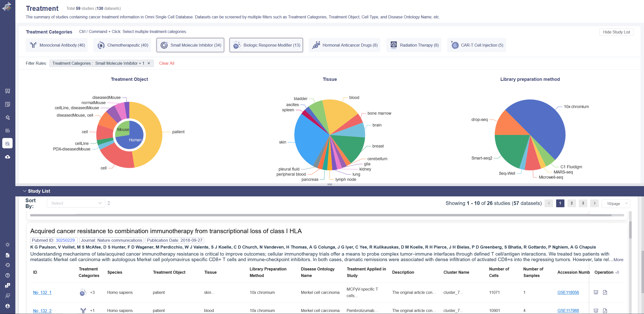Click Hide Study List button
The height and width of the screenshot is (314, 644).
click(x=616, y=32)
